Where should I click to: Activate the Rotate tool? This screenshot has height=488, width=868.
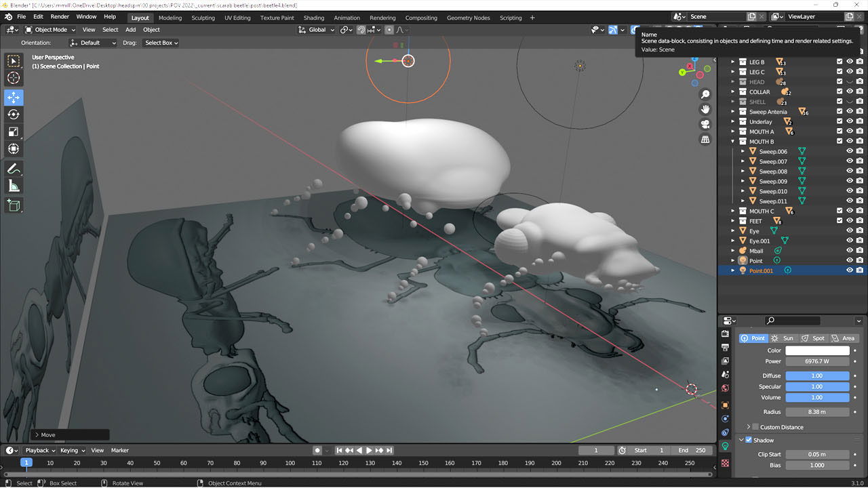[x=14, y=115]
